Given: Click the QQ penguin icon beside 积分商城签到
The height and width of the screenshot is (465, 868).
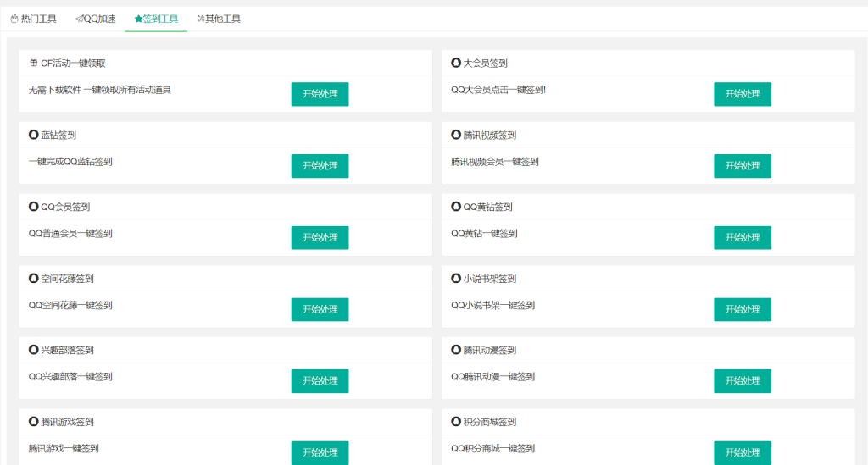Looking at the screenshot, I should pyautogui.click(x=455, y=421).
